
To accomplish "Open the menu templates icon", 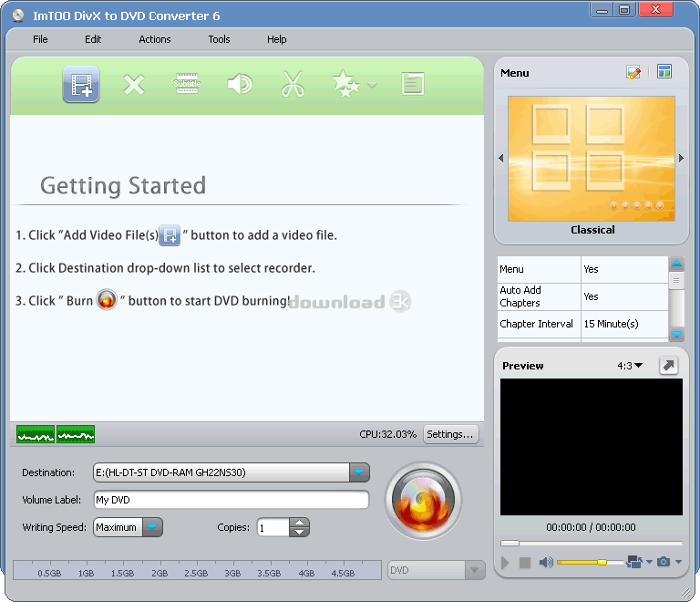I will pyautogui.click(x=664, y=73).
